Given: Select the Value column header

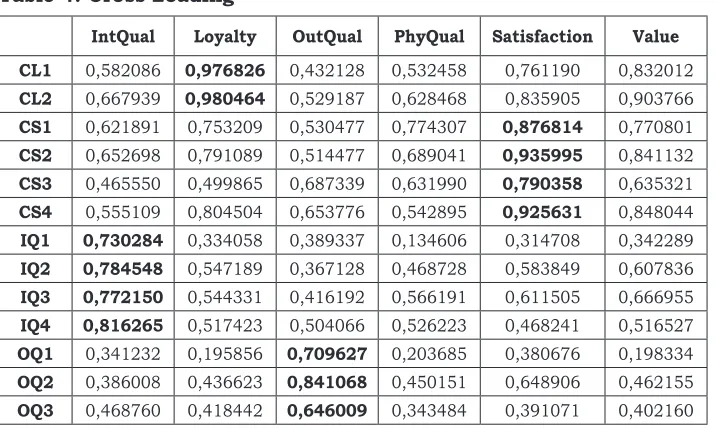Looking at the screenshot, I should [655, 37].
